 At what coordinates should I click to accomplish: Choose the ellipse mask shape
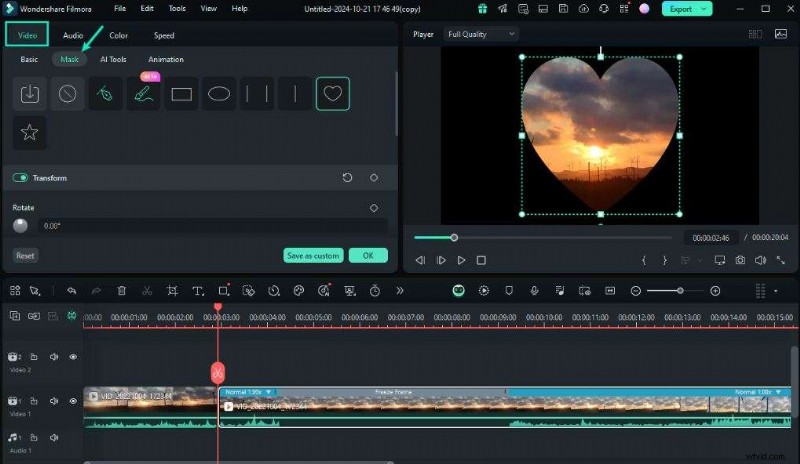click(219, 94)
